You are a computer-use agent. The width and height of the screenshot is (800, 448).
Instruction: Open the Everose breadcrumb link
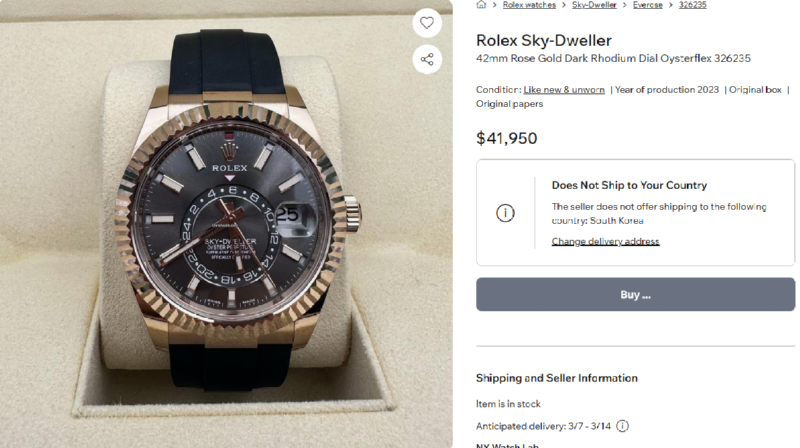point(647,5)
